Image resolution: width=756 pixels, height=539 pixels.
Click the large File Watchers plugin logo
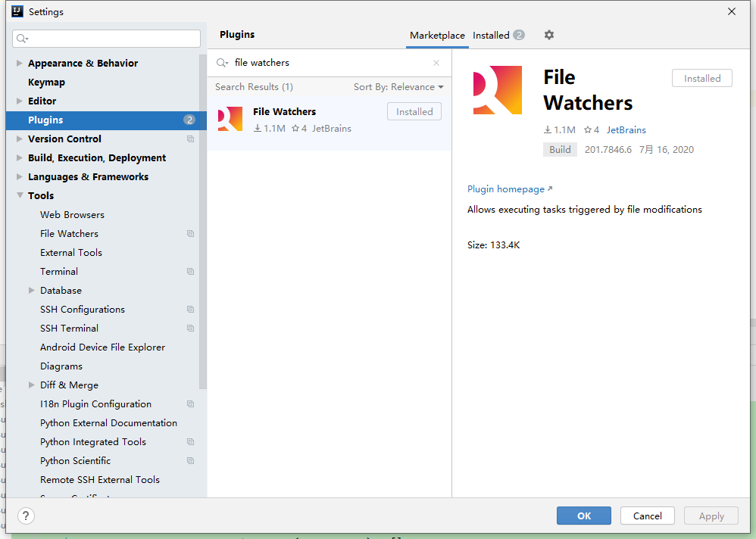498,90
